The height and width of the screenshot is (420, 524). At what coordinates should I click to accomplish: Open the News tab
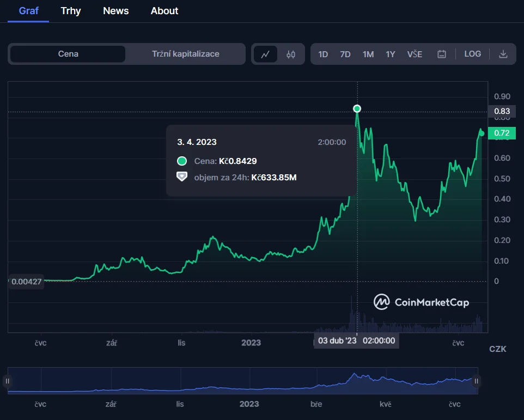point(115,11)
